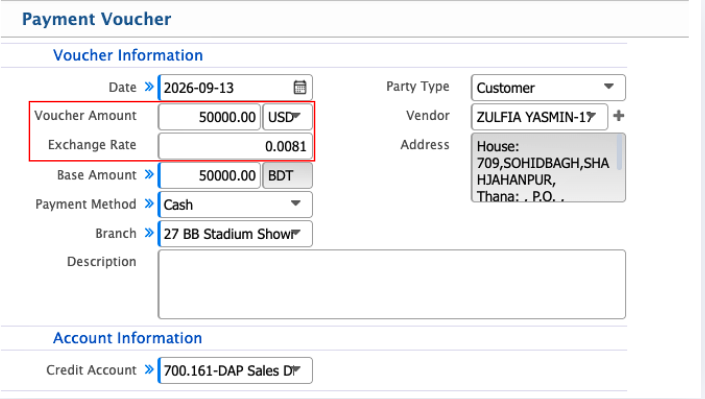
Task: Click the Voucher Amount 50000.00 field
Action: point(210,117)
